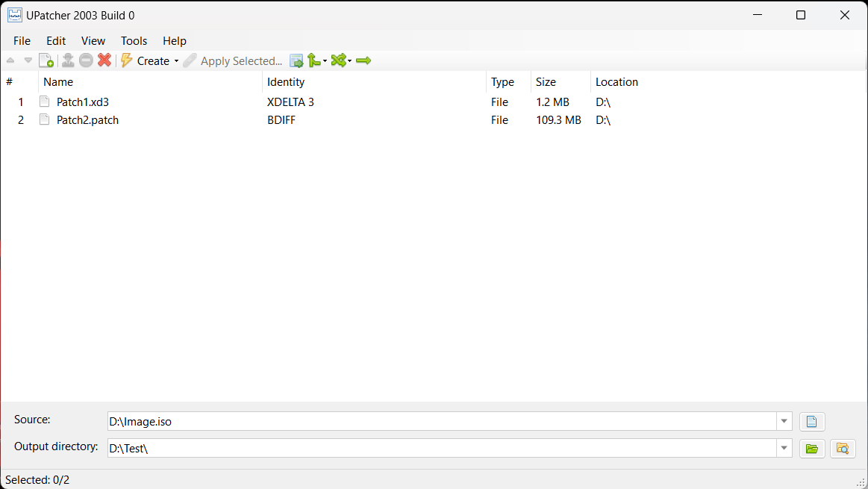The height and width of the screenshot is (489, 868).
Task: Browse output directory with green open-folder icon
Action: [x=812, y=449]
